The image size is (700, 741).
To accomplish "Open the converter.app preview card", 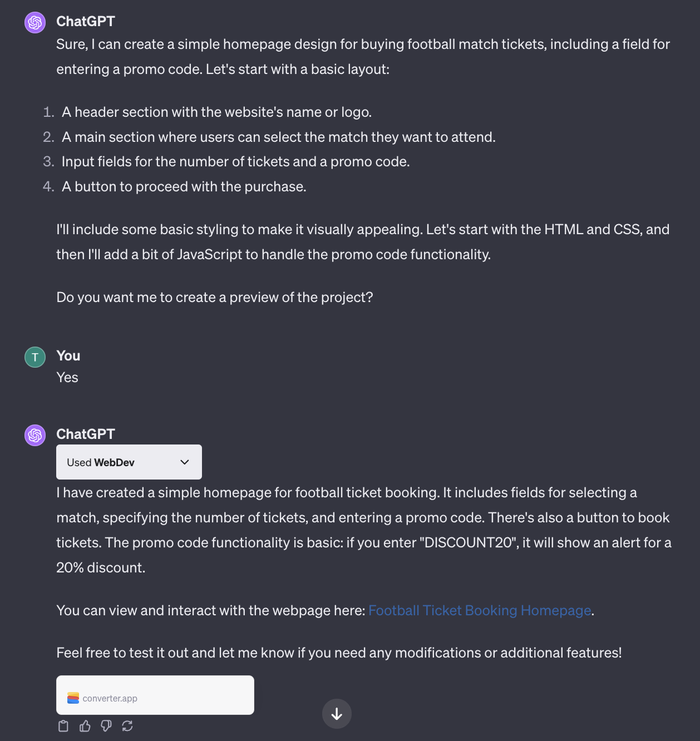I will (x=155, y=695).
